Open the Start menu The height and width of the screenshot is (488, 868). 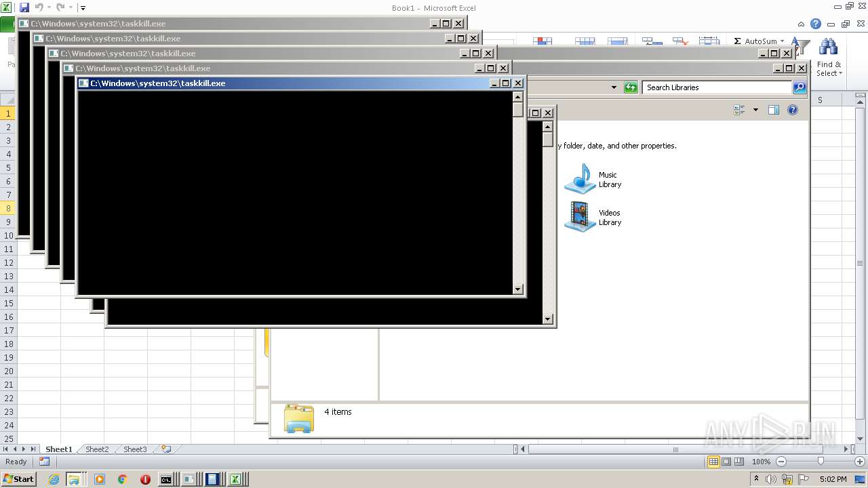18,479
